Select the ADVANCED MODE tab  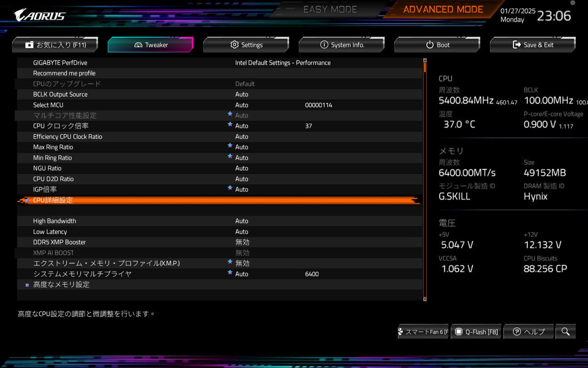tap(443, 9)
